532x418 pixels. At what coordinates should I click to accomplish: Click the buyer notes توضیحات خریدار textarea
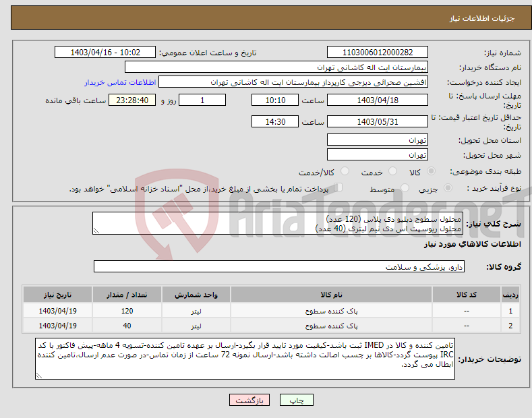coord(245,359)
